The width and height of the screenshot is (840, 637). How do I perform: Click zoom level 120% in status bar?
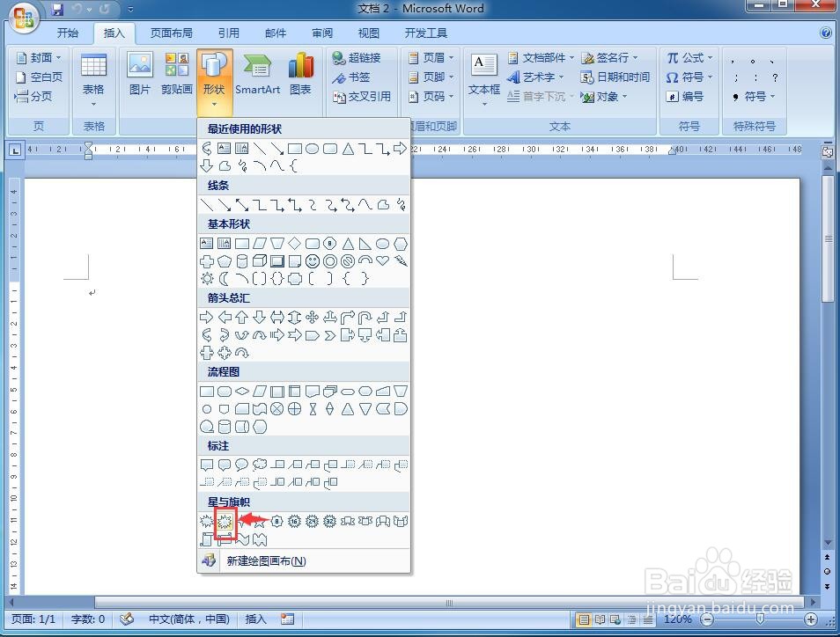click(677, 619)
